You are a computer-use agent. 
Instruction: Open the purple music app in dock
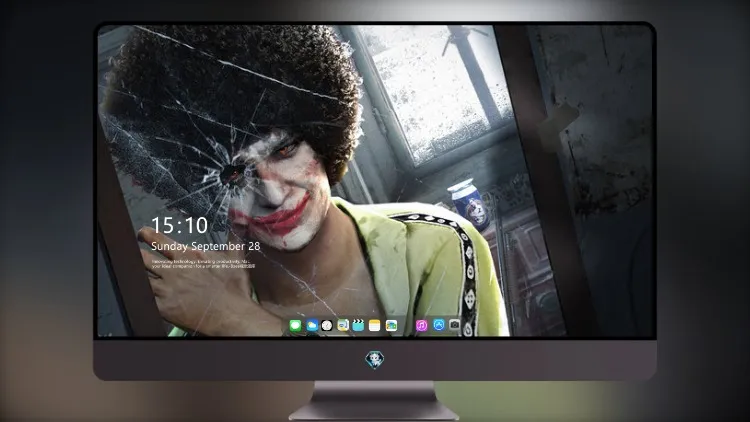pyautogui.click(x=421, y=326)
